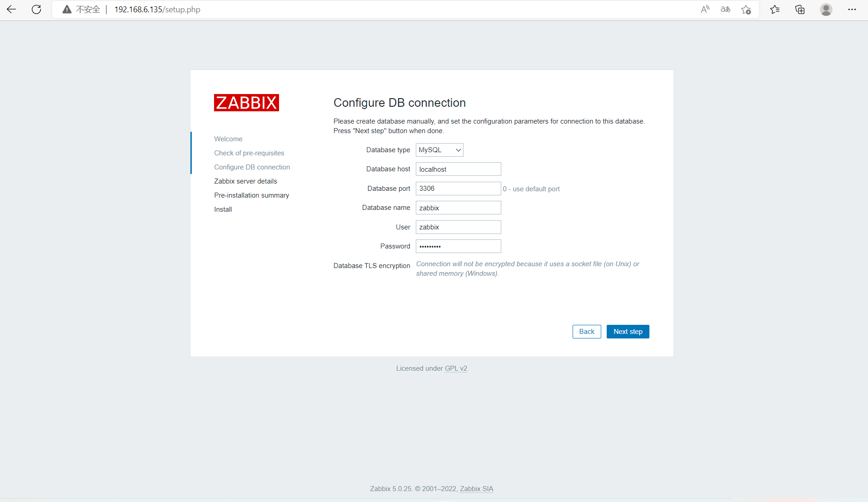Click the page refresh icon

click(36, 10)
